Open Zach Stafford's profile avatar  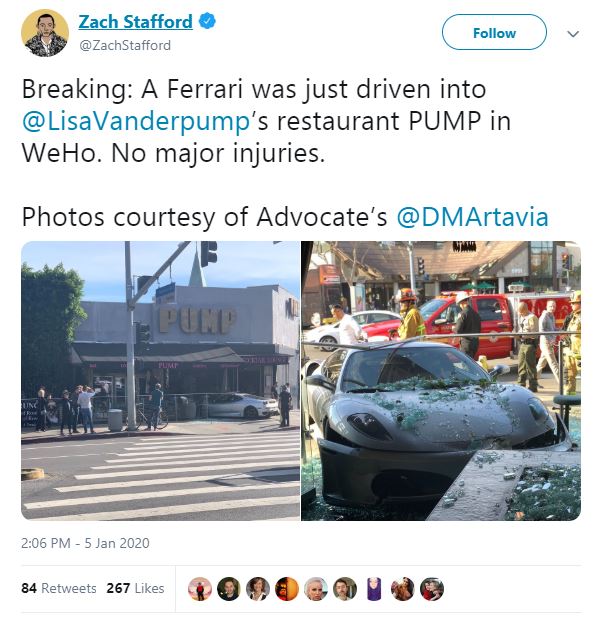point(45,33)
